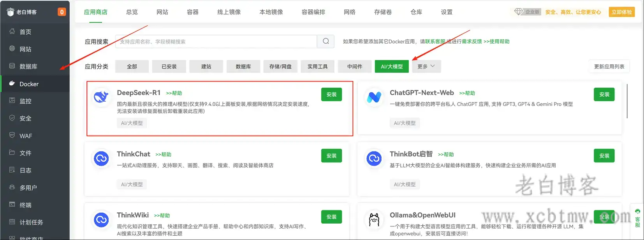Install the ThinkBot启智 app
This screenshot has height=240, width=644.
tap(604, 155)
